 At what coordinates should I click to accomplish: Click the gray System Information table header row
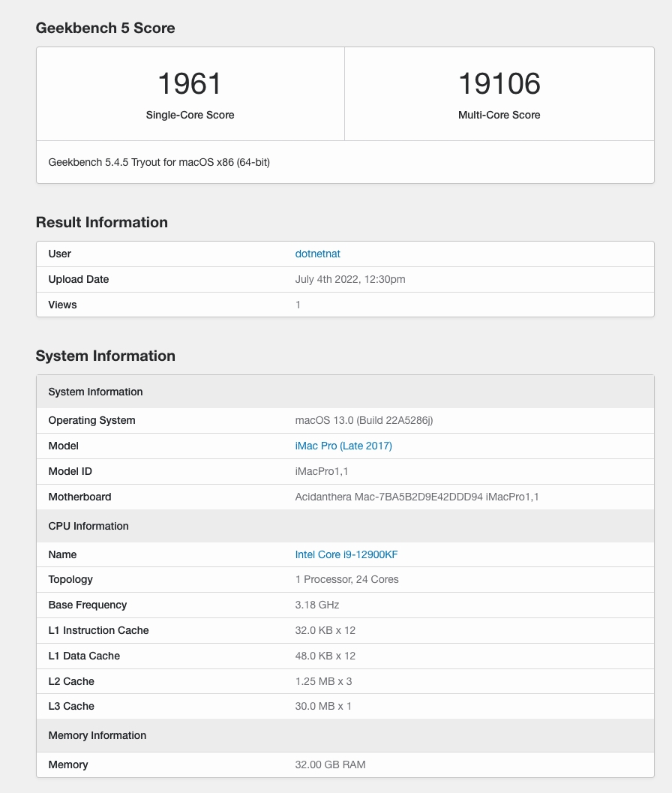point(345,392)
